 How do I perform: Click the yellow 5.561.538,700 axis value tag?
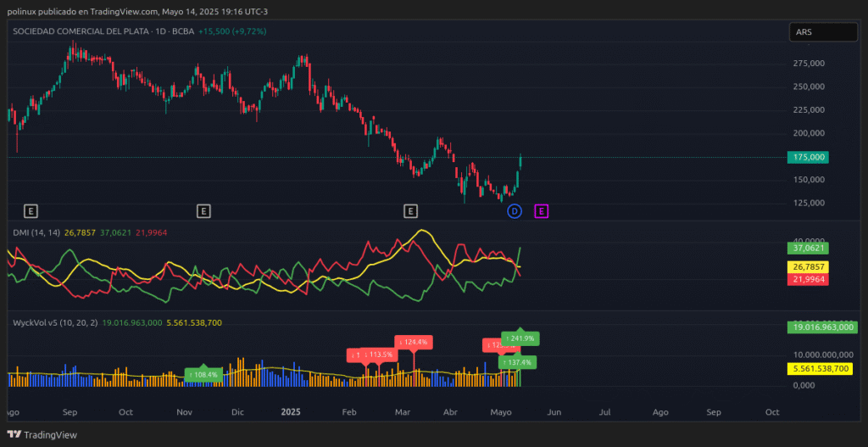point(821,369)
